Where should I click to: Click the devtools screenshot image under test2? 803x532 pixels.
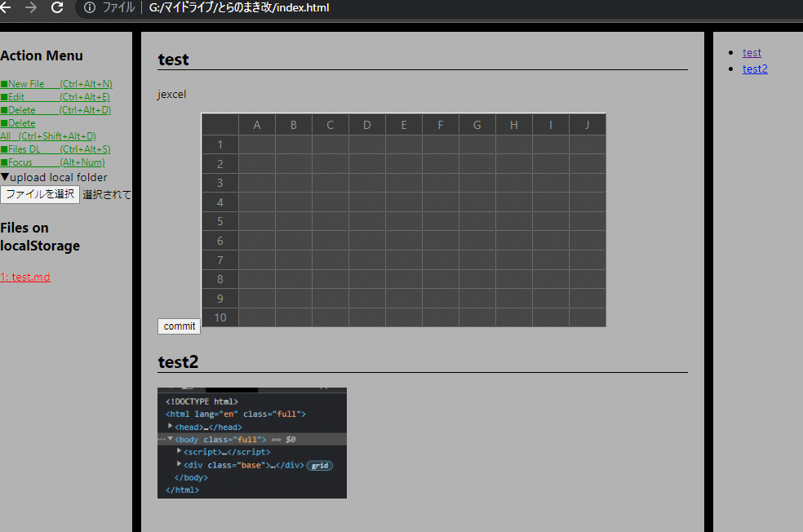pos(252,443)
